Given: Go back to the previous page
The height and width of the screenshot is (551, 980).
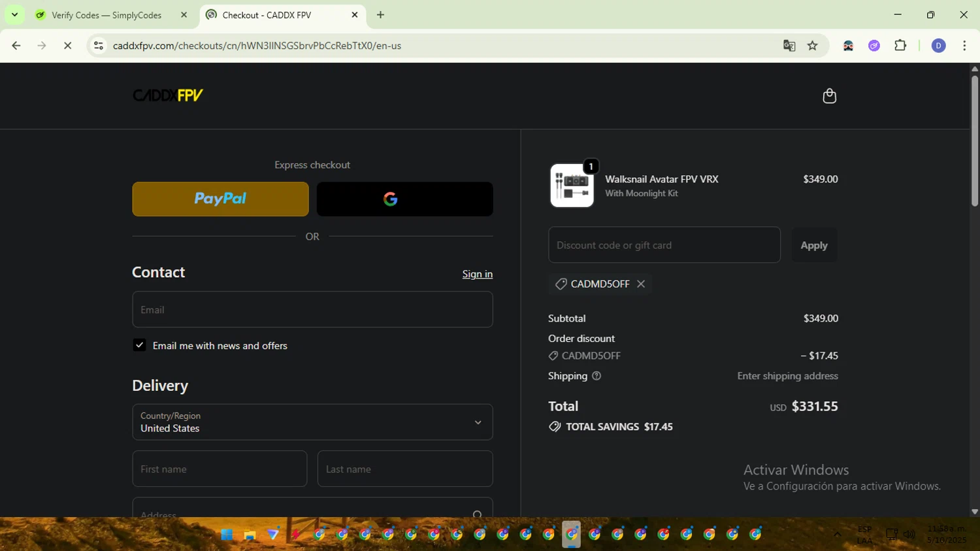Looking at the screenshot, I should coord(16,46).
